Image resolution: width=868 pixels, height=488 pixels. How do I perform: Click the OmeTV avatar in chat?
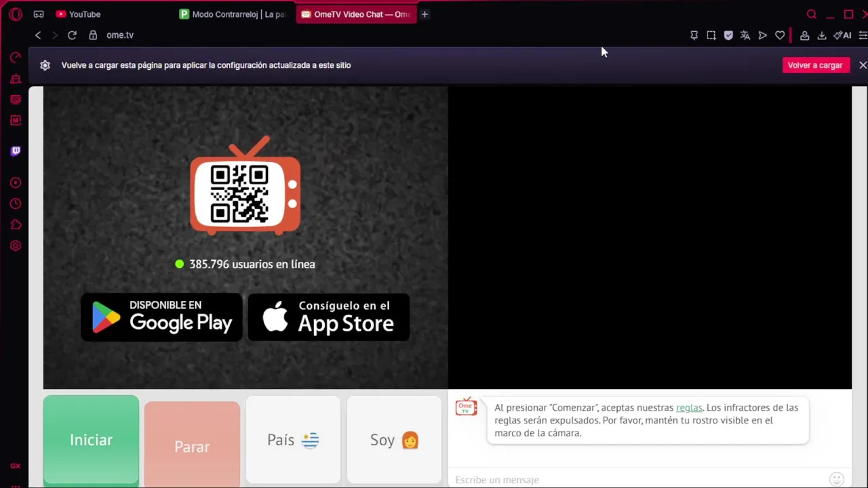466,407
